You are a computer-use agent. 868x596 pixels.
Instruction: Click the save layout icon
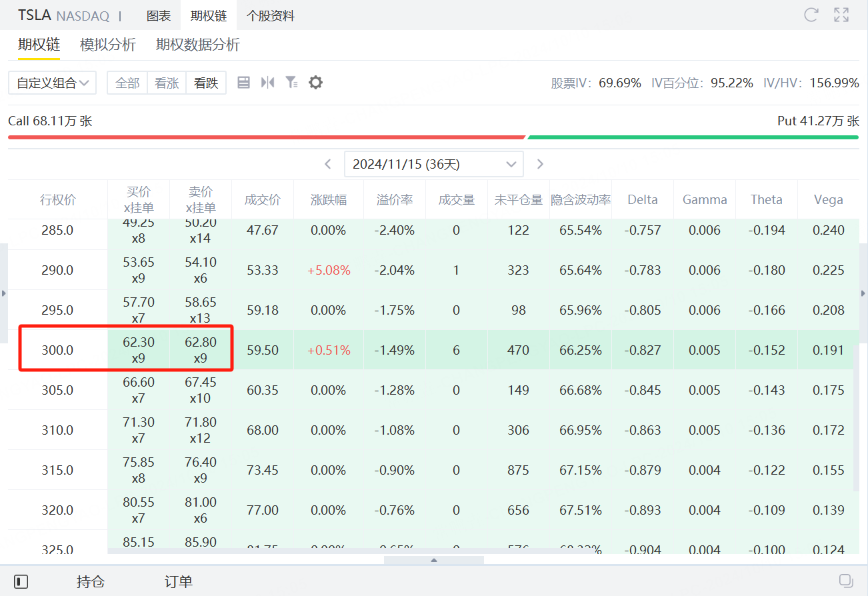(243, 82)
